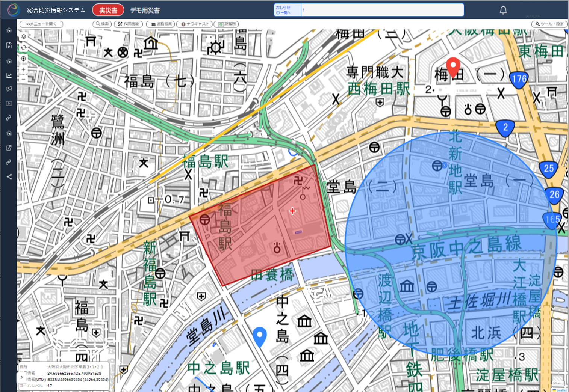Open notifications with the bell icon
569x392 pixels.
[503, 10]
